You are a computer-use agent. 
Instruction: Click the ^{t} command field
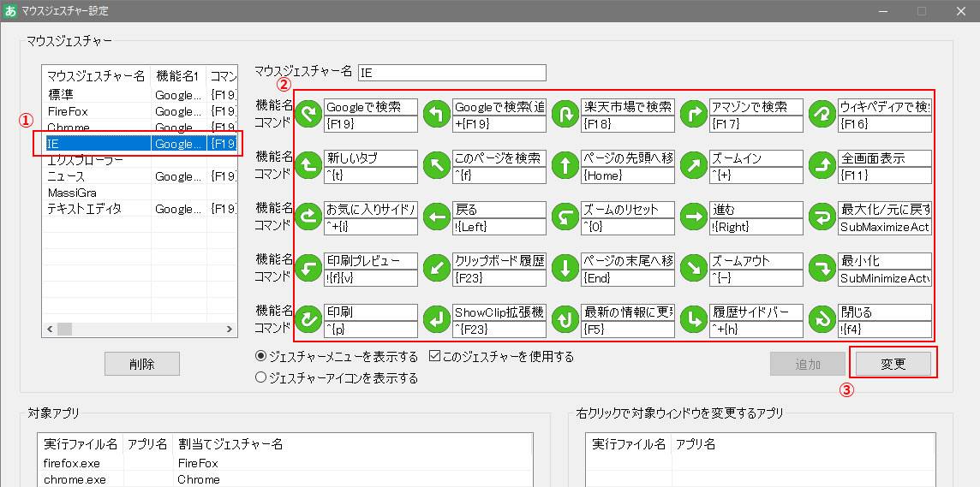[x=371, y=175]
